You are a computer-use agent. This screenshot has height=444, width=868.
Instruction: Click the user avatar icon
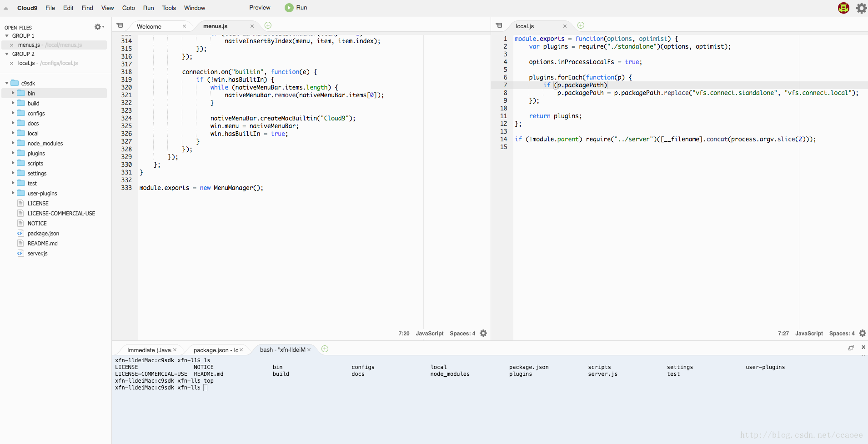click(x=843, y=8)
